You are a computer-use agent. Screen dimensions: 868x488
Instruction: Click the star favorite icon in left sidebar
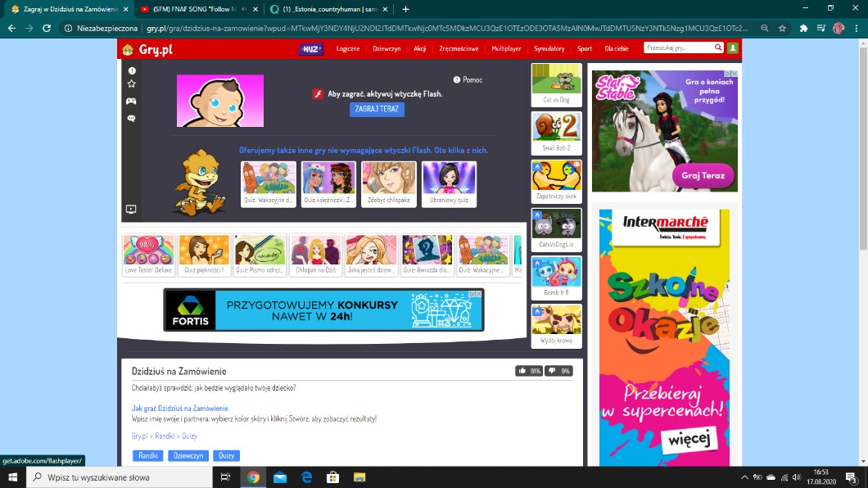(131, 84)
